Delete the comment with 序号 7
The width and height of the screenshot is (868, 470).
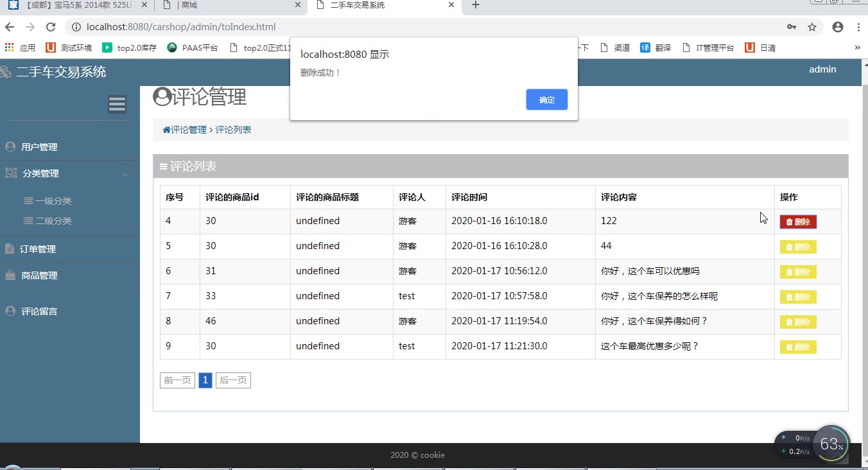pos(798,297)
